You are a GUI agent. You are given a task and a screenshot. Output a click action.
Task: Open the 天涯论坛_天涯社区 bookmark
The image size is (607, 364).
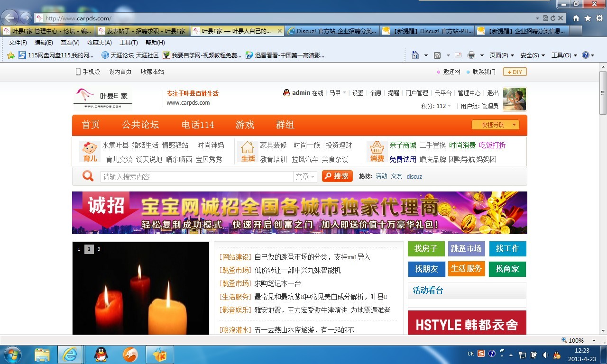pyautogui.click(x=130, y=55)
